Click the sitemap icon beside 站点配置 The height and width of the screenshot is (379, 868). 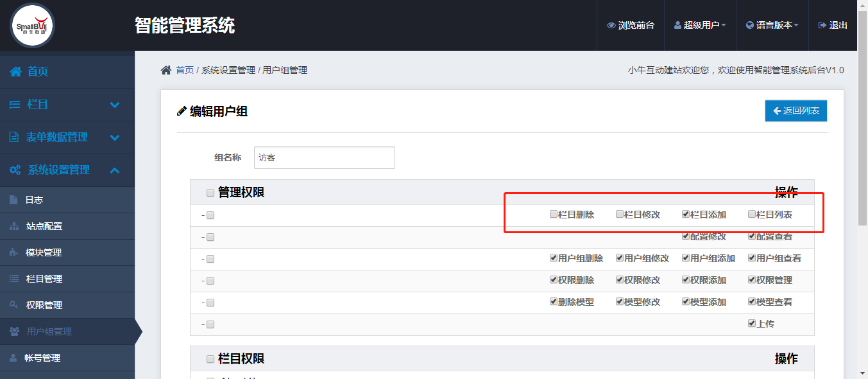click(x=14, y=226)
